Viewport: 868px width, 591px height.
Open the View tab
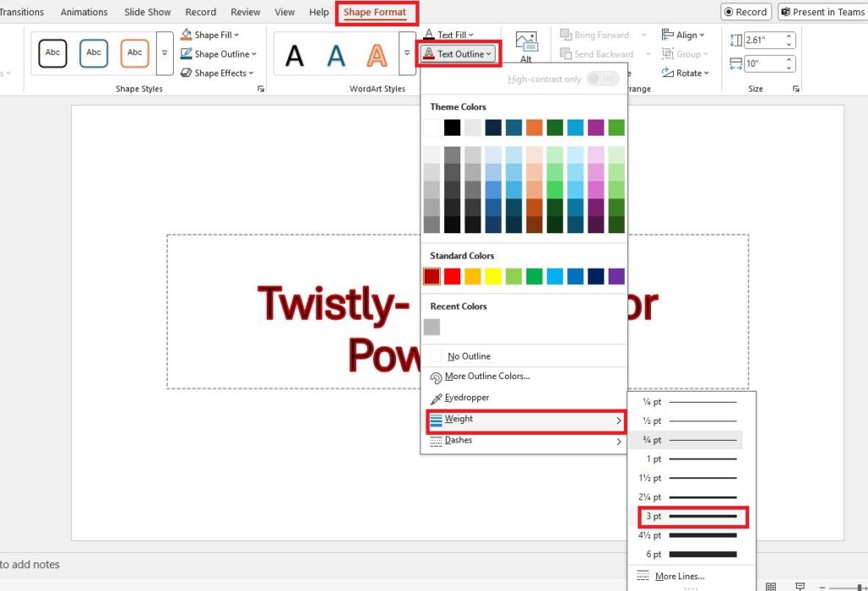pos(285,12)
